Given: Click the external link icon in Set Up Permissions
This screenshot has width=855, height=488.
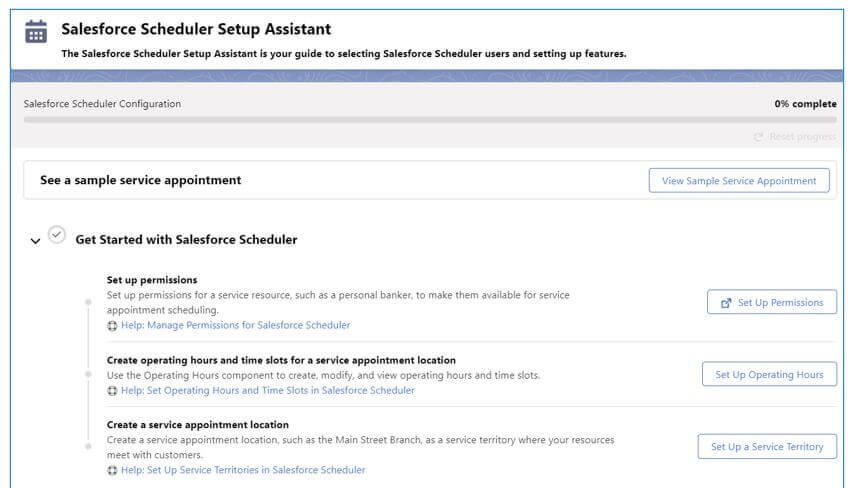Looking at the screenshot, I should (x=726, y=303).
